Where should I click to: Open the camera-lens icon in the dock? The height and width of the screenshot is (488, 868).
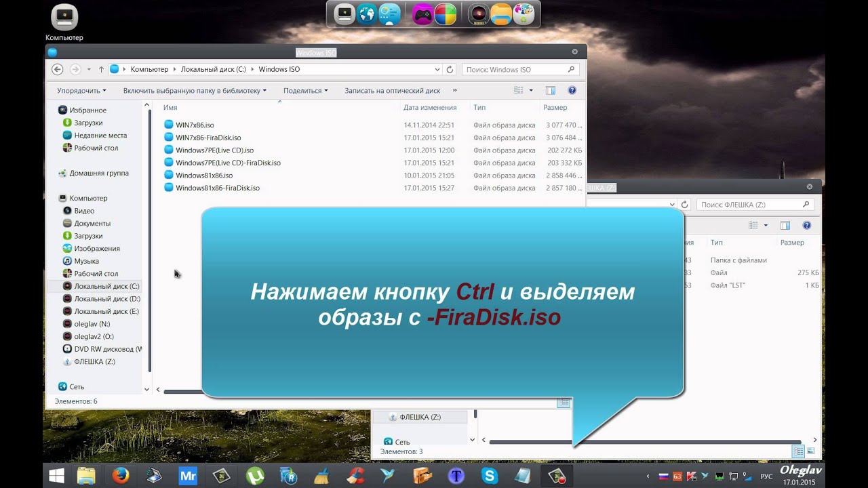click(478, 14)
